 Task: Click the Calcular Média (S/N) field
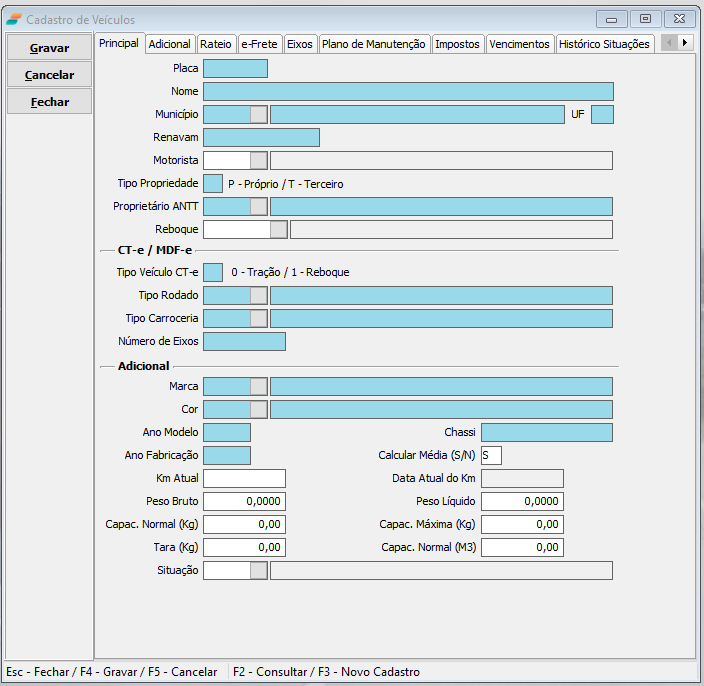[x=491, y=455]
